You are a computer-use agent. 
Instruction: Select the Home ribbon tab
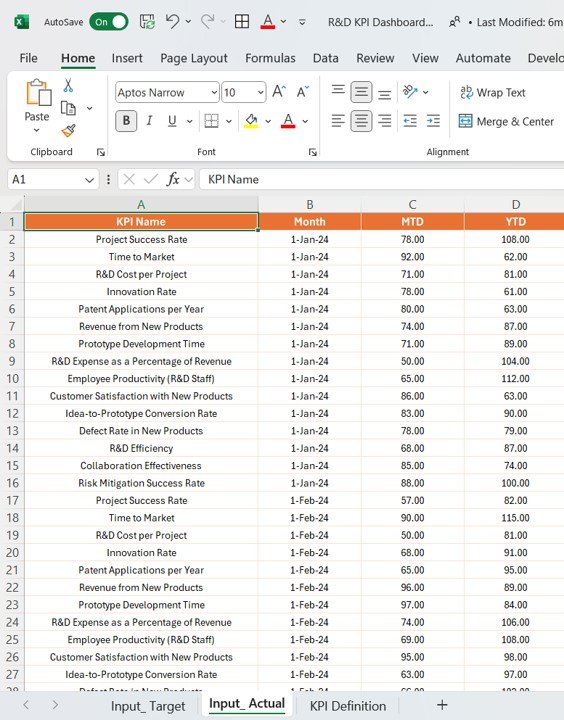click(x=78, y=58)
